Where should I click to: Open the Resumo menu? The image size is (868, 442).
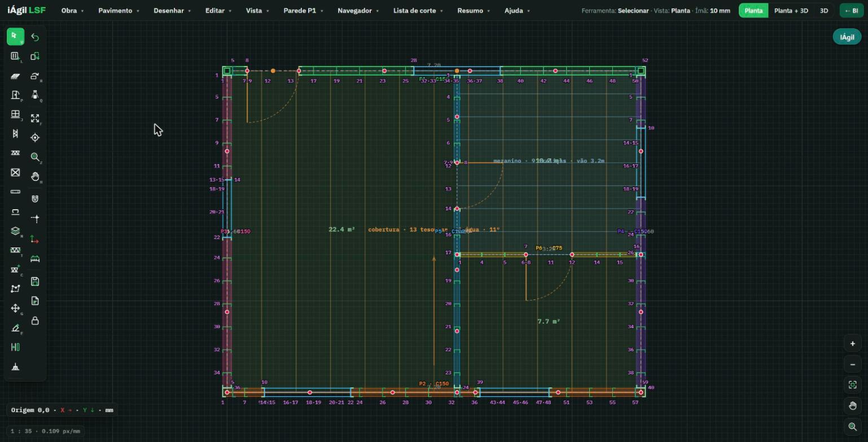coord(474,11)
